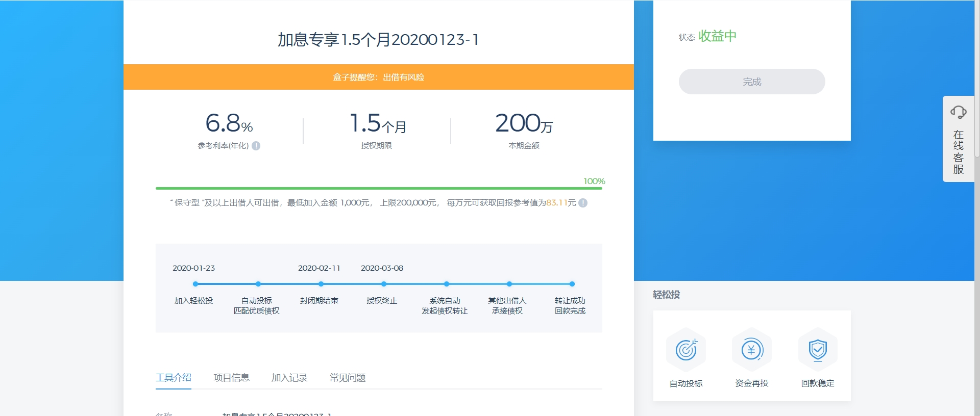980x416 pixels.
Task: Click the 参考利率(年化) label
Action: click(223, 146)
